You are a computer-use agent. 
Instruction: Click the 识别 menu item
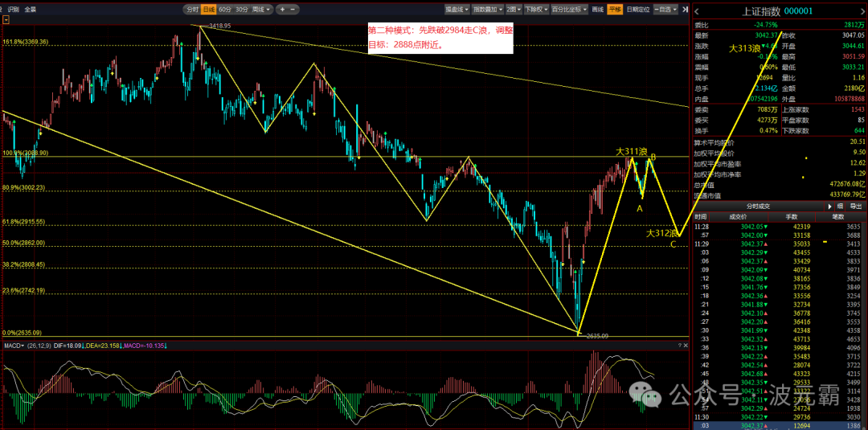[14, 10]
